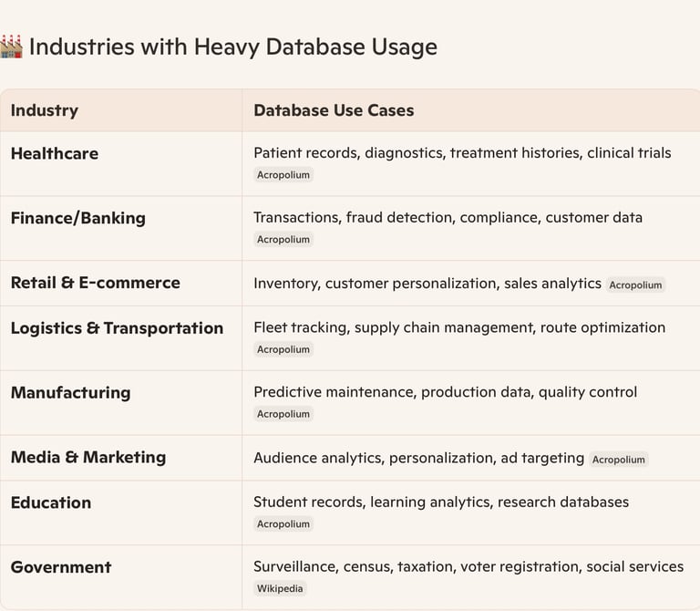Click Acropolium source in Education row
This screenshot has width=700, height=611.
click(x=283, y=524)
